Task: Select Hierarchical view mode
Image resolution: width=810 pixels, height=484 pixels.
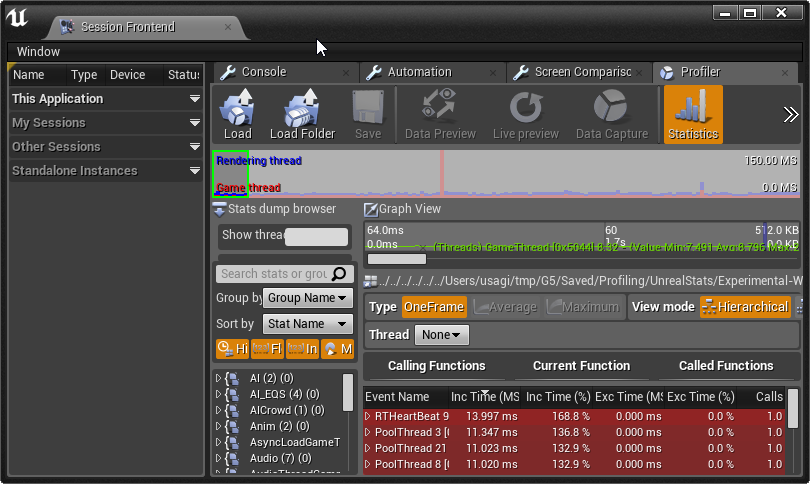Action: tap(745, 307)
